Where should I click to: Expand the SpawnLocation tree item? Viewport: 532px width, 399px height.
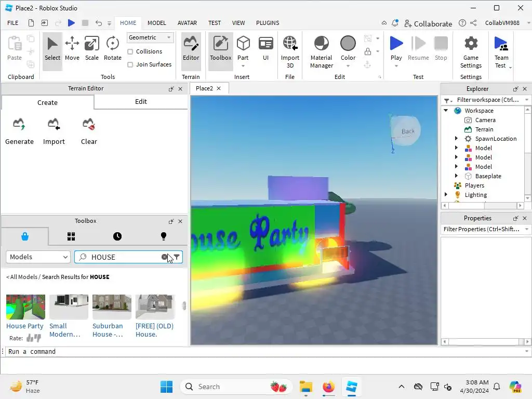(x=456, y=138)
